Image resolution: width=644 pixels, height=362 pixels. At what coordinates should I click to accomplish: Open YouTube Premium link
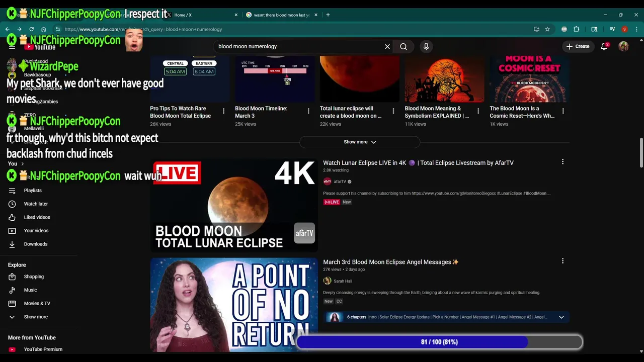43,349
